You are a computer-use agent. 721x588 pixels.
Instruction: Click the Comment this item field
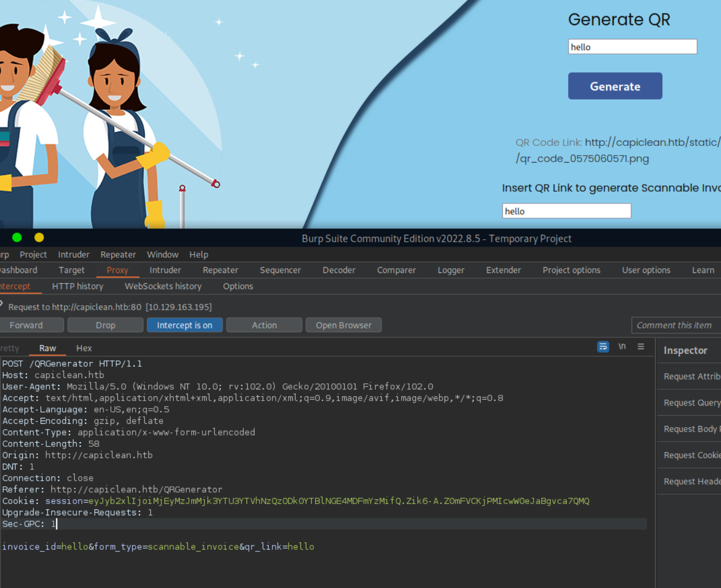tap(675, 325)
